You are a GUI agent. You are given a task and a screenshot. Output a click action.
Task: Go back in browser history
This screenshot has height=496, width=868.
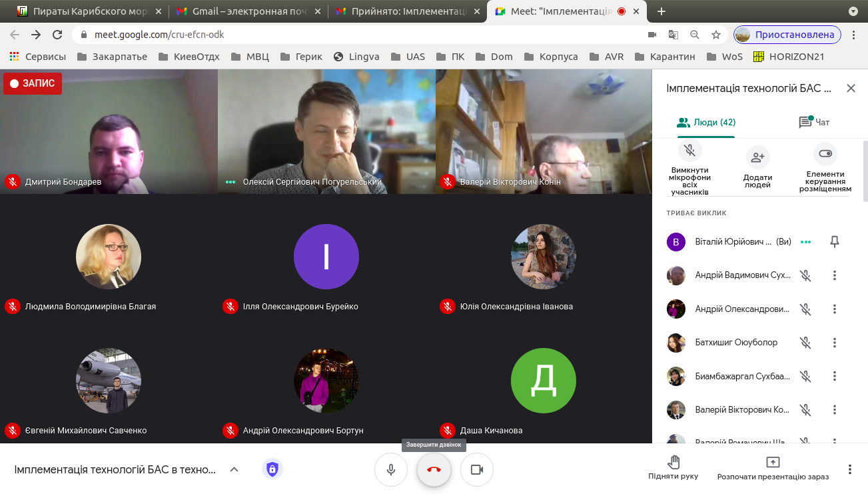point(15,35)
